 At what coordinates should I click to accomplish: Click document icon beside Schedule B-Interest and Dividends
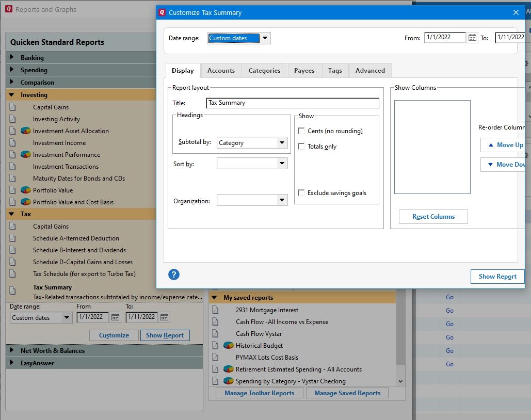click(12, 250)
